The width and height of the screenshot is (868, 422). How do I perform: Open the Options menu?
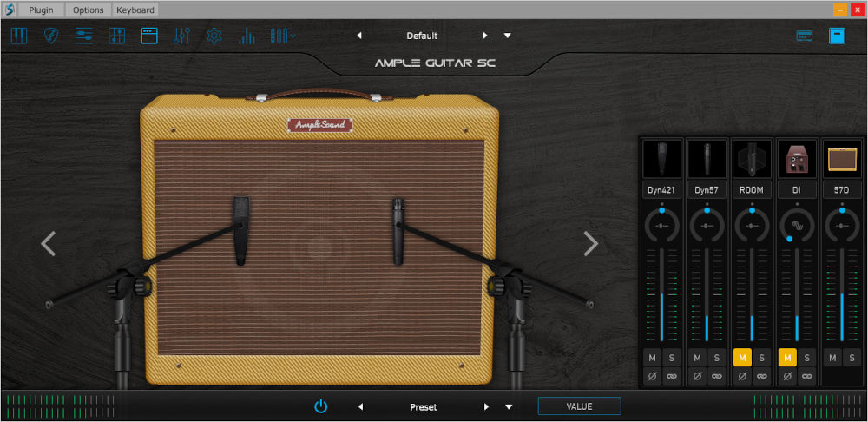pyautogui.click(x=89, y=10)
